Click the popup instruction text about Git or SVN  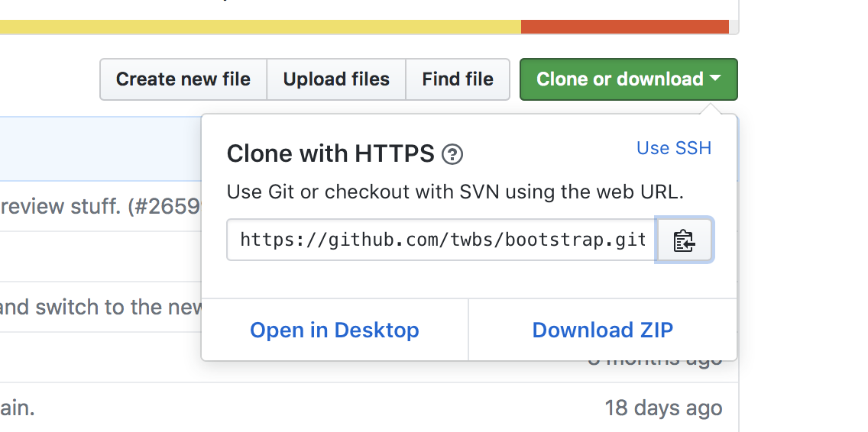455,192
